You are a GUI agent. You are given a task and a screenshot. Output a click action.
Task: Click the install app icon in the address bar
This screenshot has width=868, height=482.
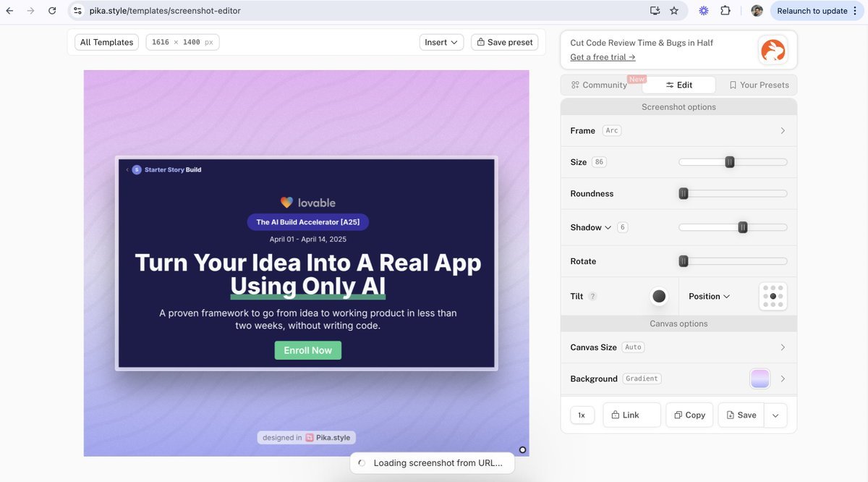pos(655,11)
